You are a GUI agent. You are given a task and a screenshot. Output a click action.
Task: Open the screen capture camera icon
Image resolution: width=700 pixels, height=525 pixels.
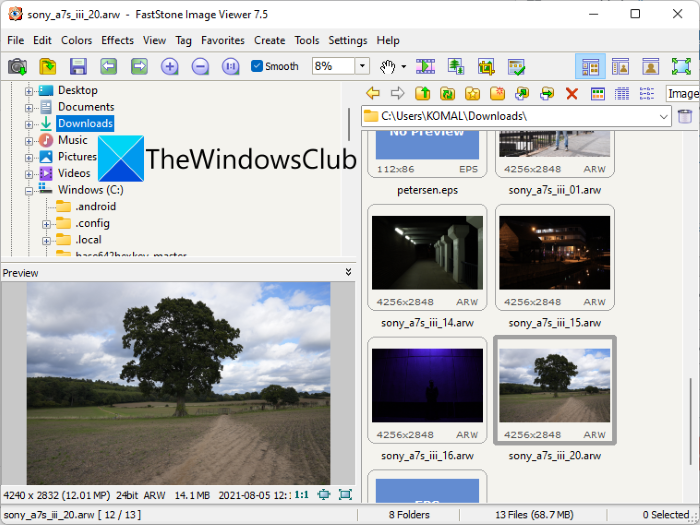tap(17, 66)
